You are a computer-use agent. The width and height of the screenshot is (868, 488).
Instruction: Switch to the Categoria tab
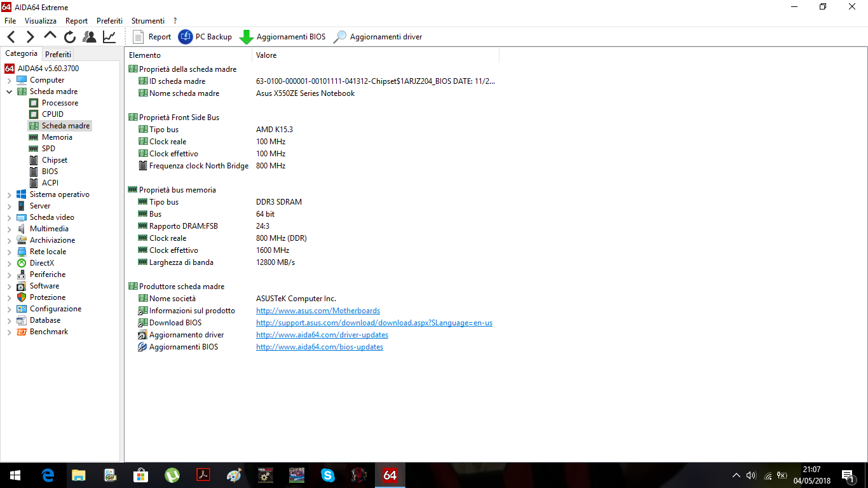pos(22,54)
